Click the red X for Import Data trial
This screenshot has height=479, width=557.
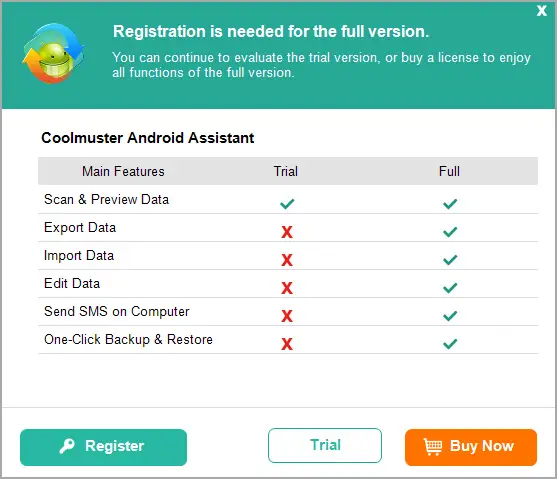coord(287,260)
